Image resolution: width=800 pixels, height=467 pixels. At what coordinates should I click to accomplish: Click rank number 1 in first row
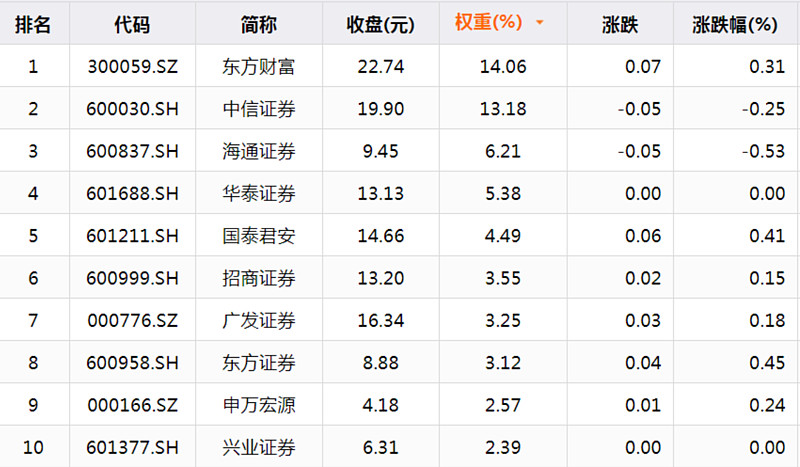coord(33,67)
